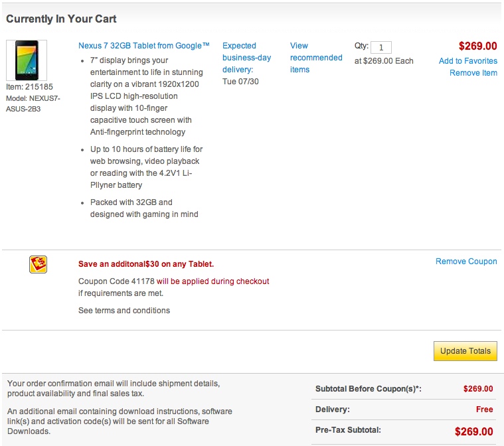Click the yellow coupon tag icon
Screen dimensions: 504x446
(39, 265)
